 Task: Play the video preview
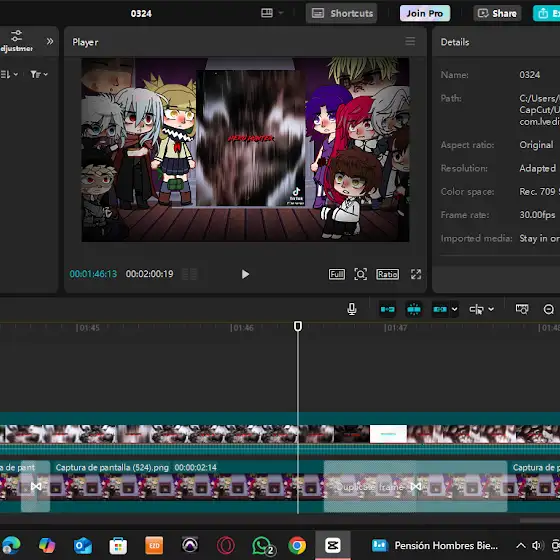[x=245, y=274]
